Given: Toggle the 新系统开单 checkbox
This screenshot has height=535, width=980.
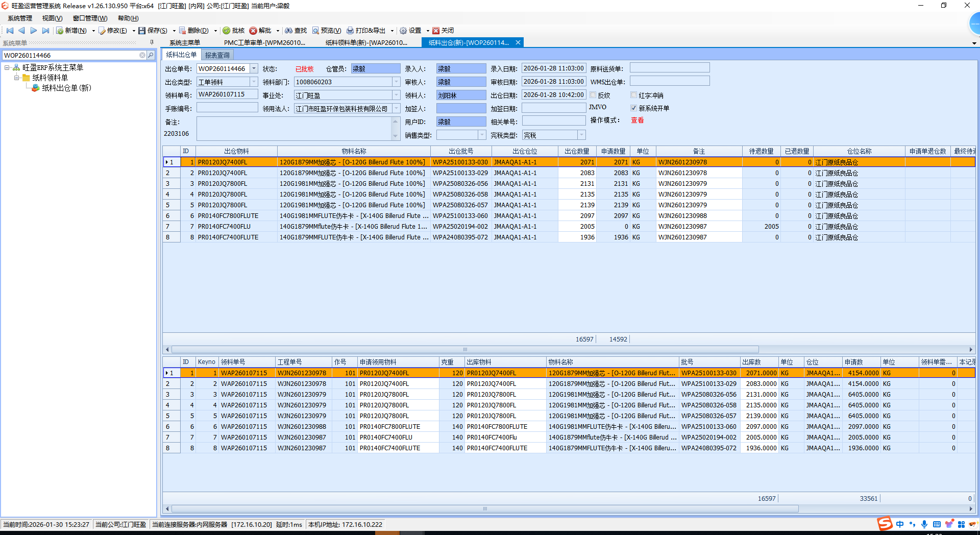Looking at the screenshot, I should [633, 108].
